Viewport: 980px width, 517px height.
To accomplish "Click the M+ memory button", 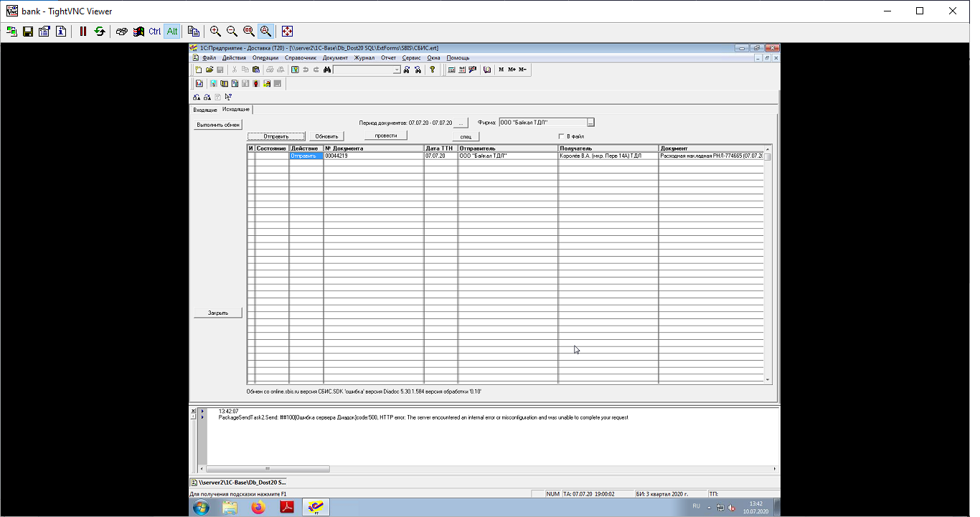I will 512,70.
